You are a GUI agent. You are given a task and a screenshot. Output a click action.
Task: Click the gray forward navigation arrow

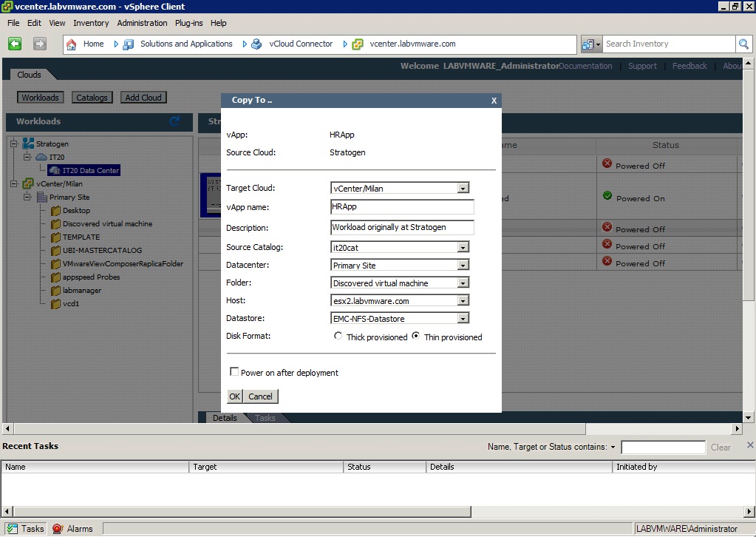[x=39, y=44]
